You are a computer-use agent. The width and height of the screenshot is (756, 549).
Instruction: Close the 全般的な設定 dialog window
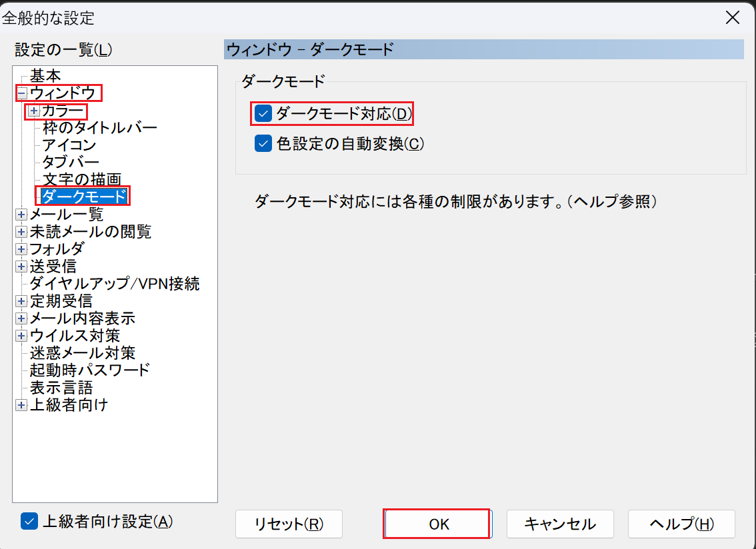tap(732, 17)
